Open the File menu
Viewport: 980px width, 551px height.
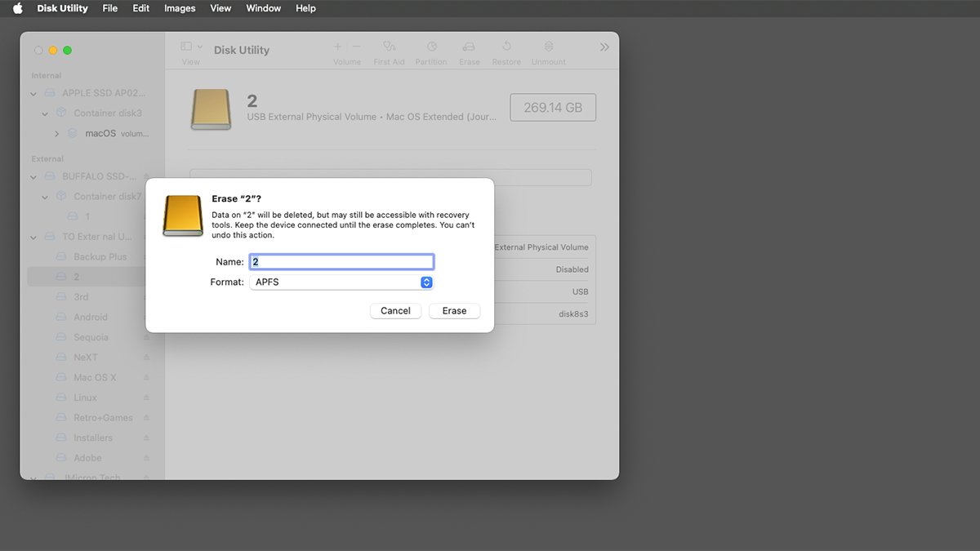coord(110,8)
